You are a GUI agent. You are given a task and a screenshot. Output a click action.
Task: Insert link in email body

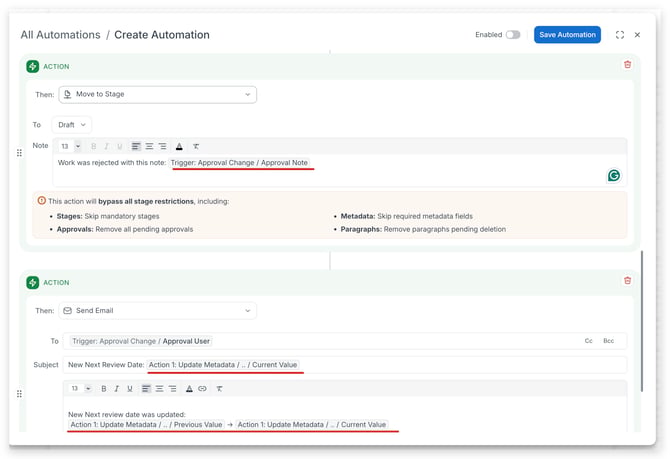click(202, 388)
